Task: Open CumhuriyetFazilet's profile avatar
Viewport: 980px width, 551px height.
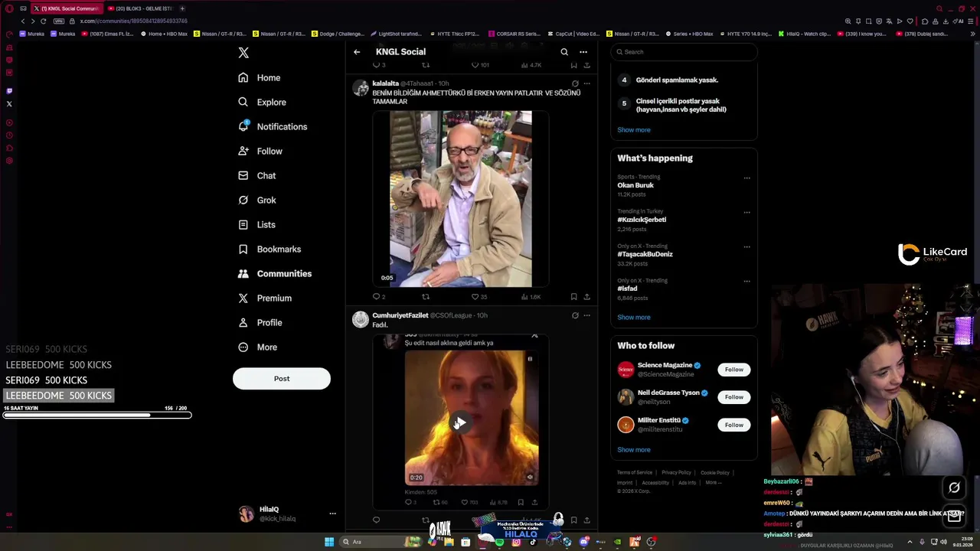Action: coord(361,319)
